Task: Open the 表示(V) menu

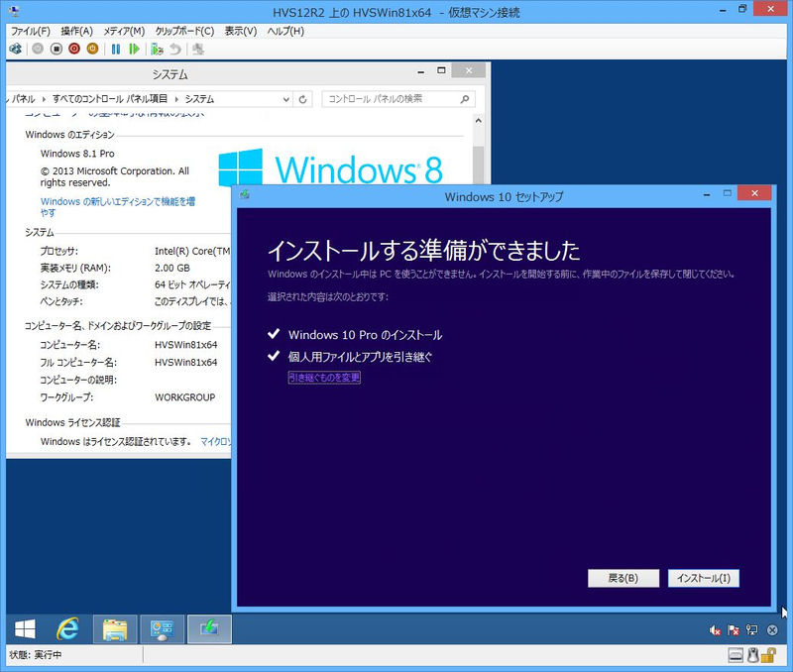Action: 241,31
